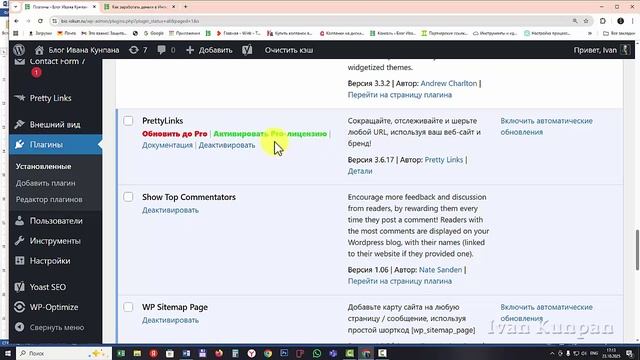The width and height of the screenshot is (640, 360).
Task: Click the Настройки settings icon in sidebar
Action: [19, 261]
